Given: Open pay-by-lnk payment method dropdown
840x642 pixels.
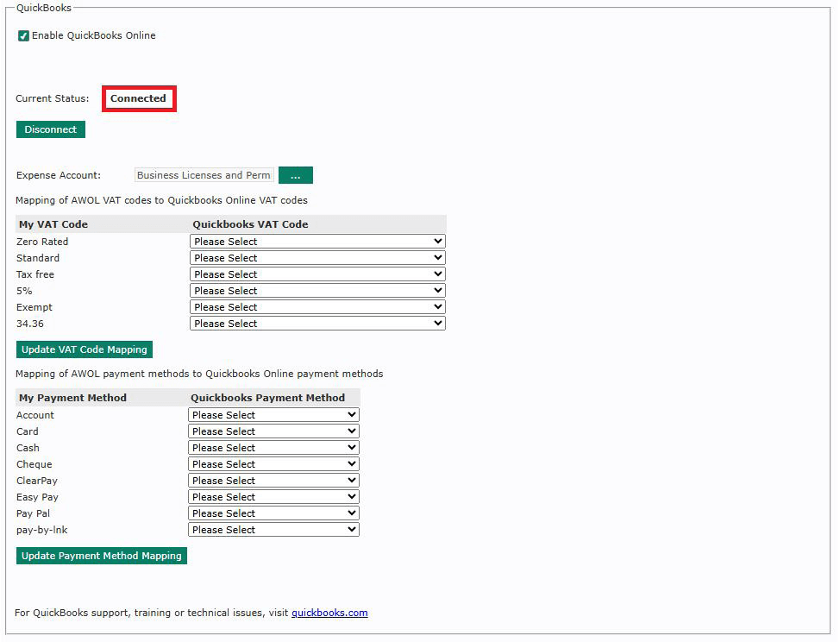Looking at the screenshot, I should 273,530.
